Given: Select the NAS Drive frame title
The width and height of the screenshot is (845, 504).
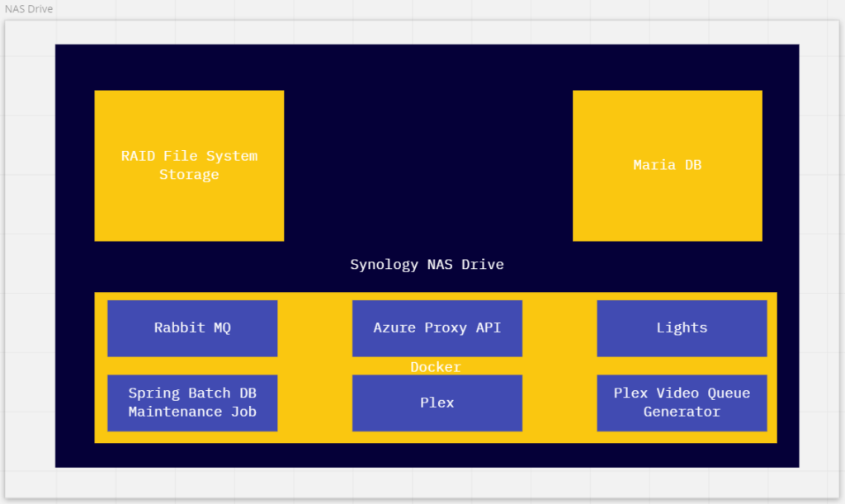Looking at the screenshot, I should [29, 9].
